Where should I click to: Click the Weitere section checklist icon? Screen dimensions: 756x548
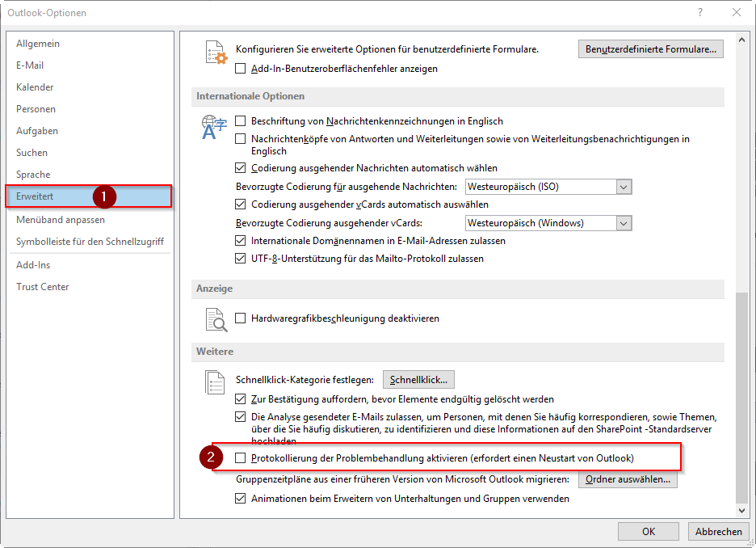[x=215, y=381]
